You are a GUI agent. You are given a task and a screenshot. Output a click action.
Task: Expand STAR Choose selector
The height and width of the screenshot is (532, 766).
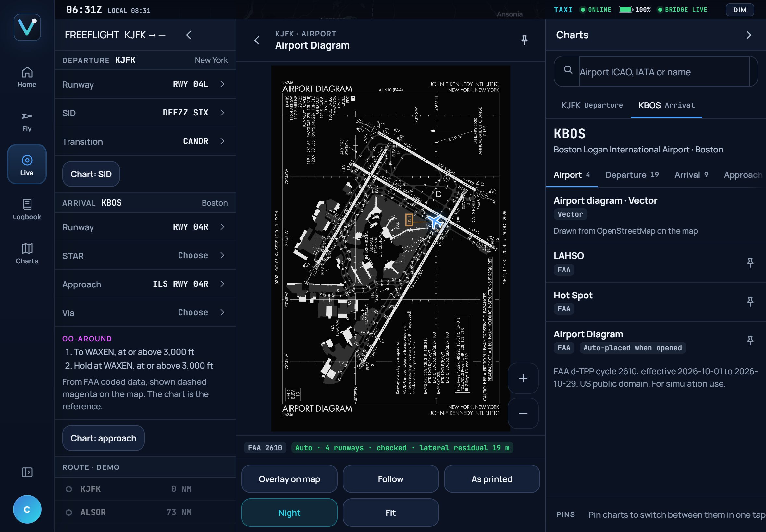(x=145, y=256)
